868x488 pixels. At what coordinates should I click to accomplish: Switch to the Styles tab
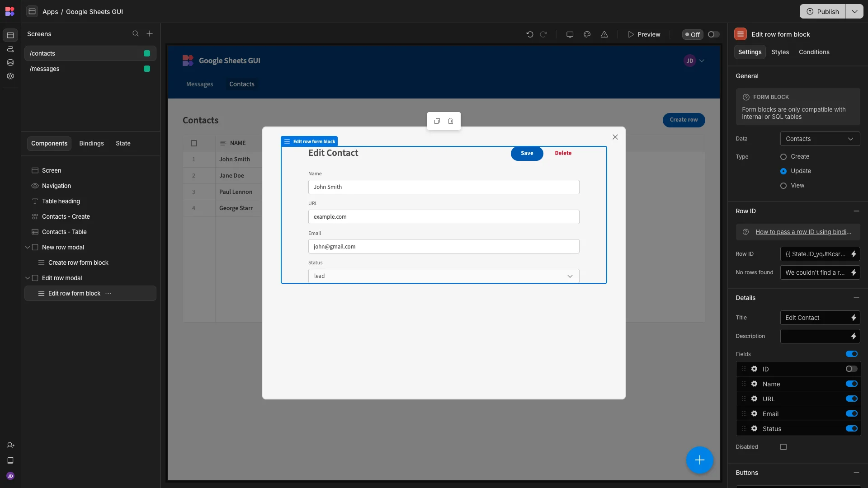[x=780, y=52]
